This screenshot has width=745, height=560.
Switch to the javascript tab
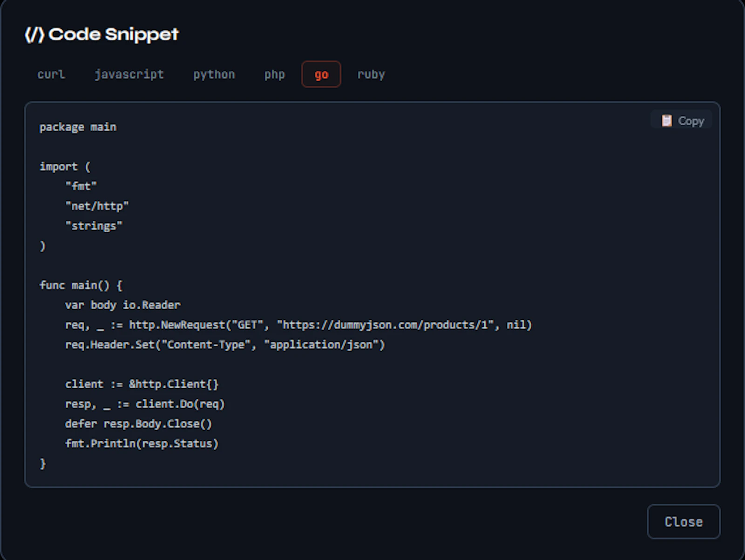tap(129, 74)
